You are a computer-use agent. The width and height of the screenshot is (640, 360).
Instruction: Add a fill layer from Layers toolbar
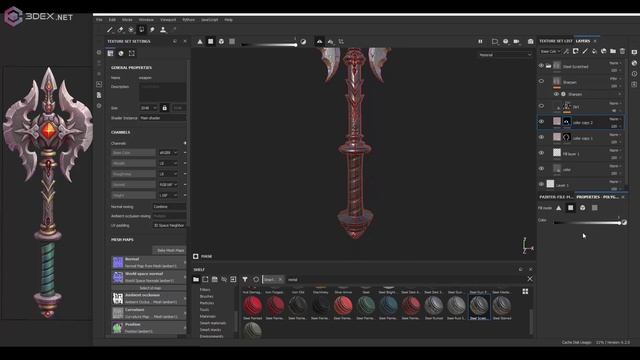click(594, 51)
